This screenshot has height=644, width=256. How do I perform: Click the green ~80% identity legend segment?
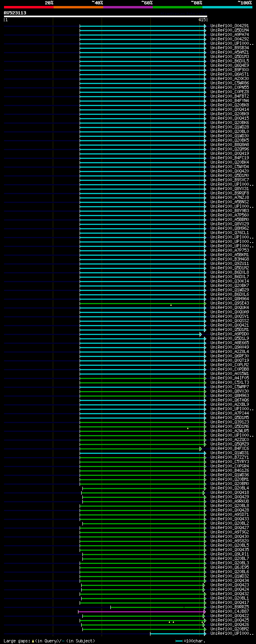coord(178,7)
